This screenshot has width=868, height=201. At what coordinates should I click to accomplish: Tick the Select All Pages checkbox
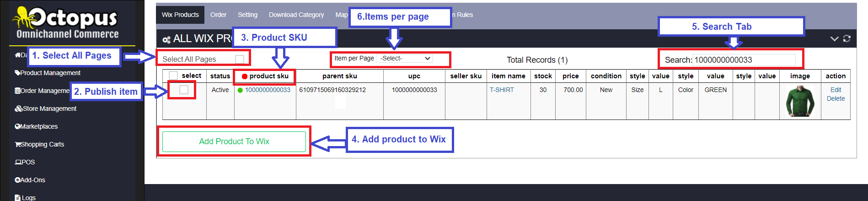(240, 59)
